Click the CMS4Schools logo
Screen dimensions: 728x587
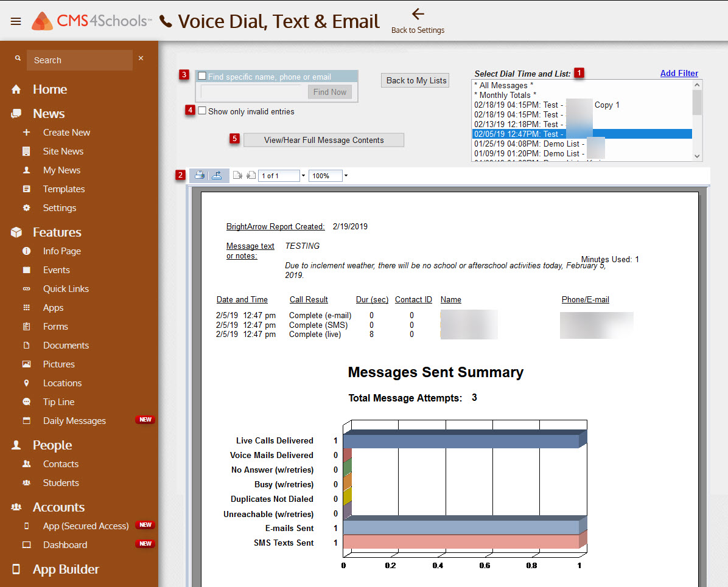[91, 21]
